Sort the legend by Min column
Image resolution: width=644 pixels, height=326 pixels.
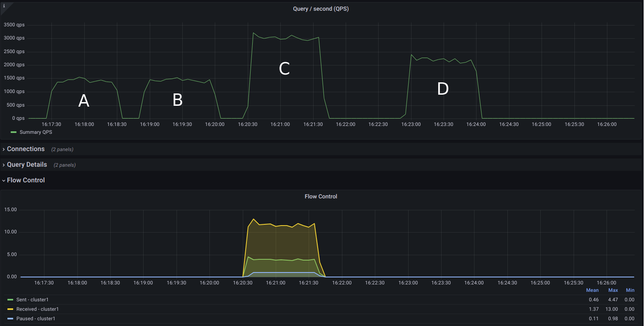coord(630,290)
